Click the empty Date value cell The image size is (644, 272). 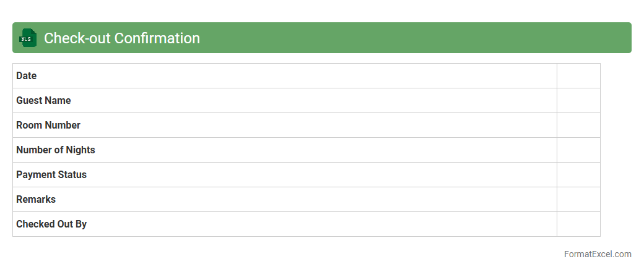pyautogui.click(x=578, y=75)
